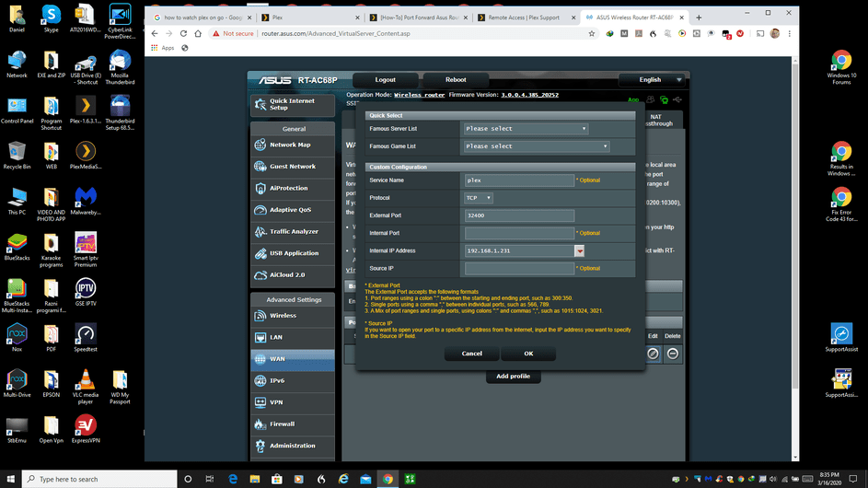This screenshot has height=488, width=868.
Task: Open Administration settings
Action: point(293,446)
